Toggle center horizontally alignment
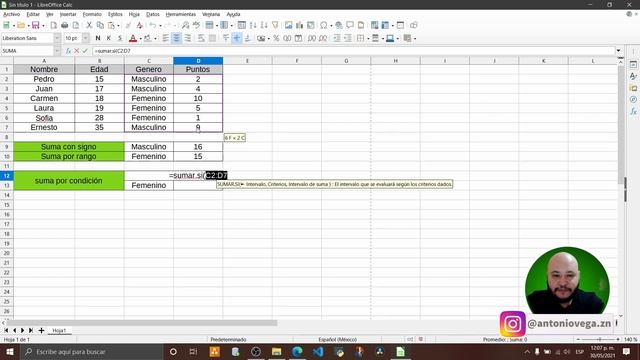The width and height of the screenshot is (640, 360). (176, 38)
